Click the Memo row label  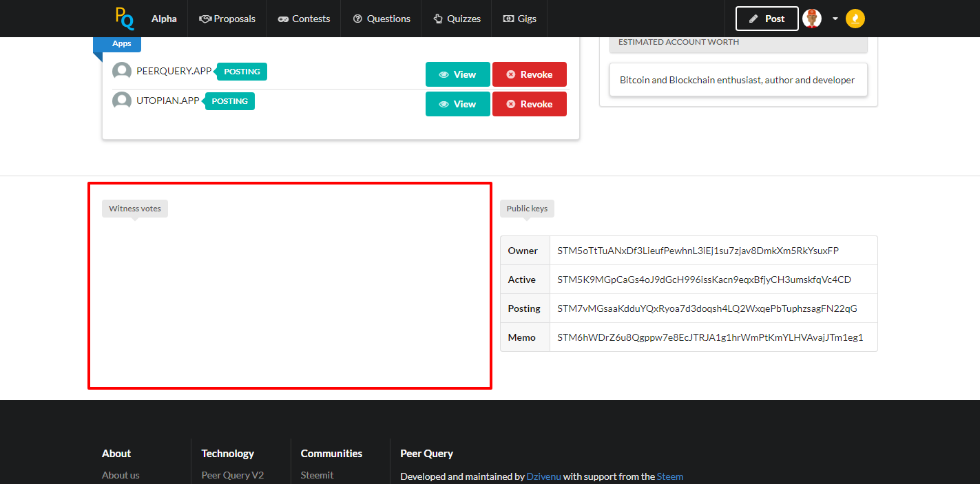pos(522,337)
